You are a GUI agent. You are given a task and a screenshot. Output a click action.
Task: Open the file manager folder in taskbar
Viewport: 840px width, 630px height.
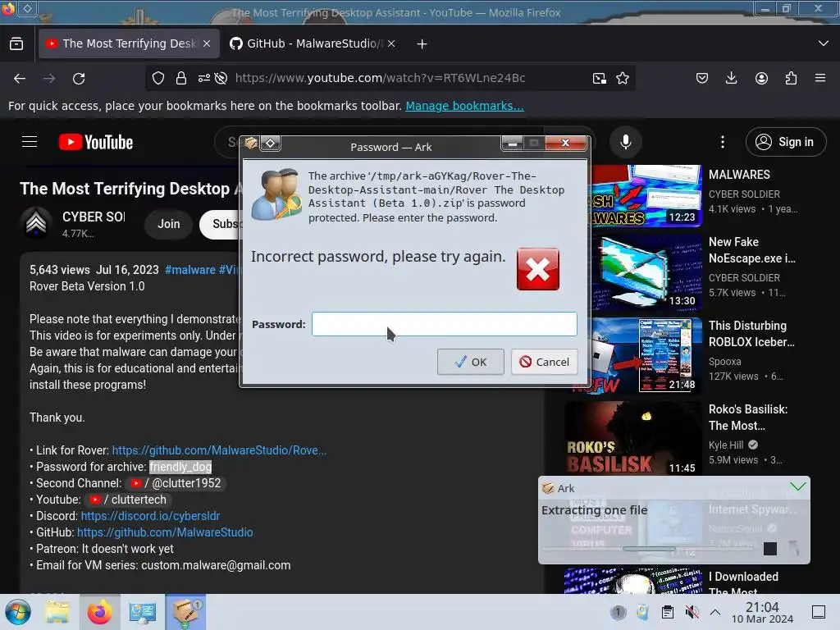pos(57,612)
